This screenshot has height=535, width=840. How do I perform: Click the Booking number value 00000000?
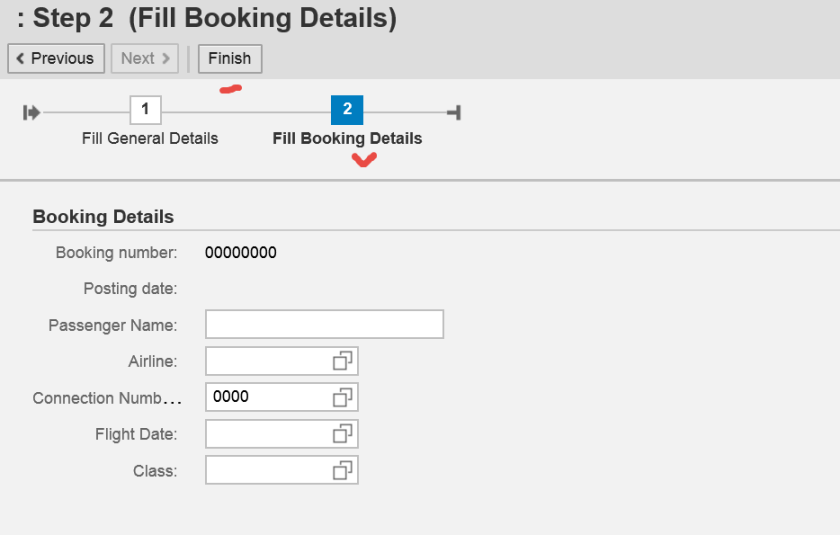tap(241, 253)
